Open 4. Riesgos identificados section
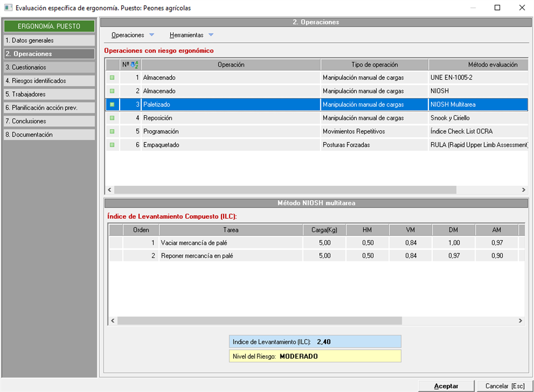Image resolution: width=534 pixels, height=392 pixels. [49, 81]
